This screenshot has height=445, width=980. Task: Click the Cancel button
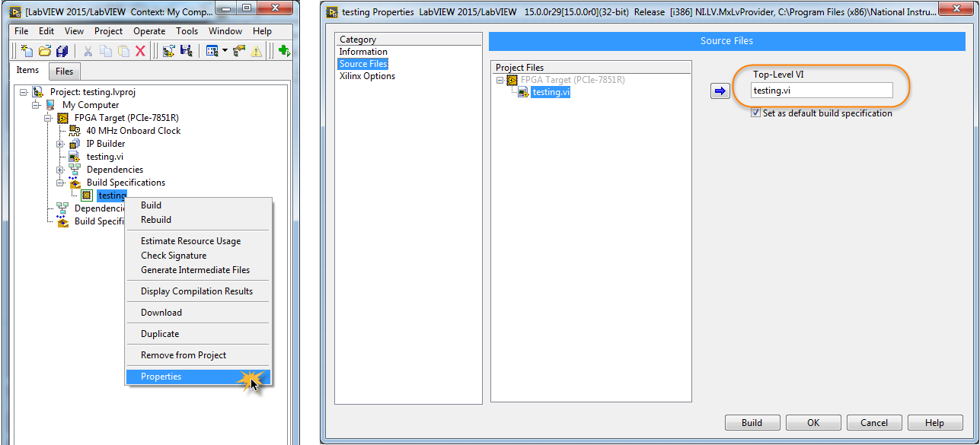coord(874,423)
